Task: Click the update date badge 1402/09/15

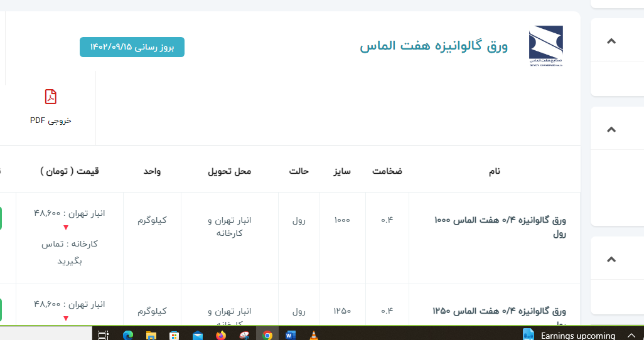Action: [x=132, y=47]
